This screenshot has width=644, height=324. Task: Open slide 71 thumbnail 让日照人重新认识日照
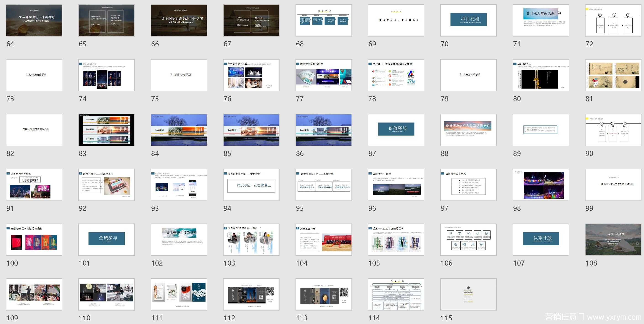(541, 20)
